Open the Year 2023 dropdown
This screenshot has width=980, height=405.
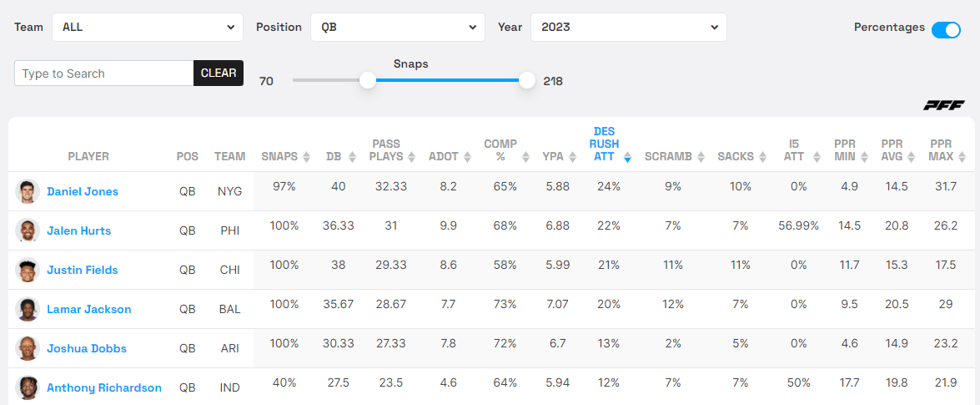coord(629,28)
